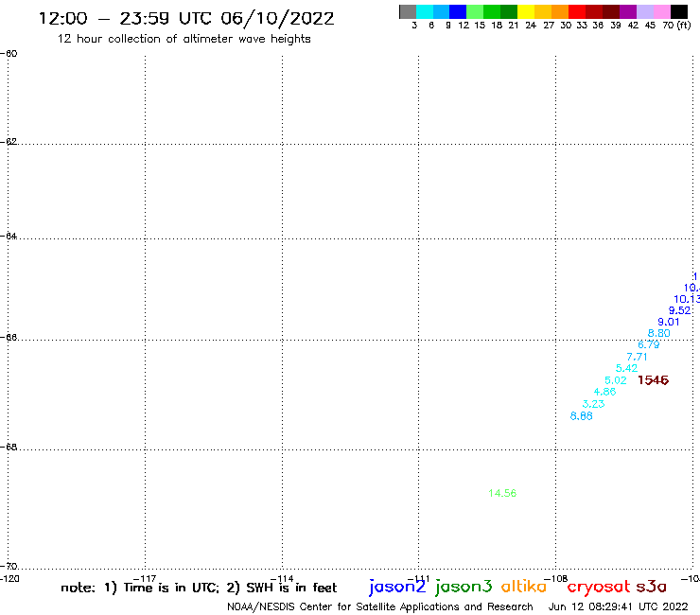Click the maroon 's3a' legend label

click(x=651, y=588)
